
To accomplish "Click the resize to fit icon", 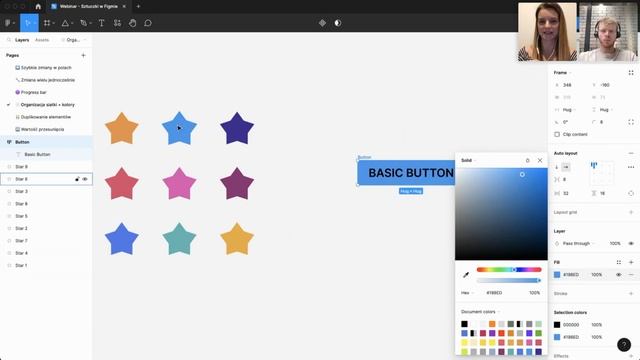I will pyautogui.click(x=631, y=73).
